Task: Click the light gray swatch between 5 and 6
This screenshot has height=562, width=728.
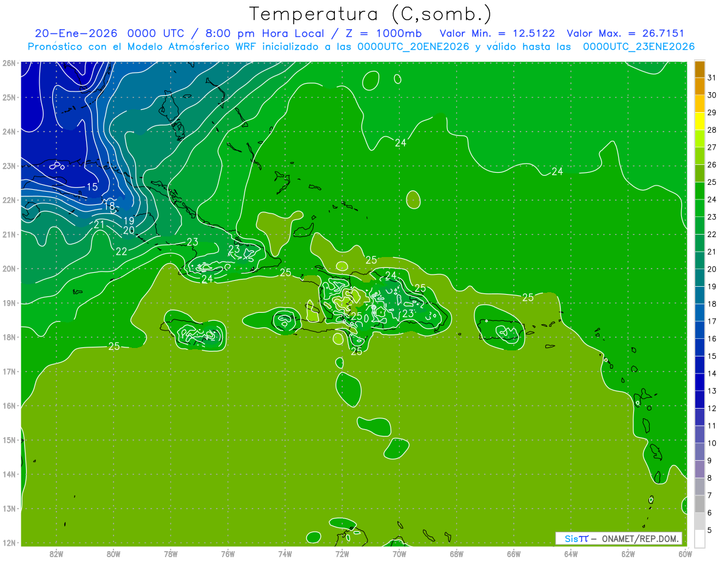Action: tap(699, 521)
